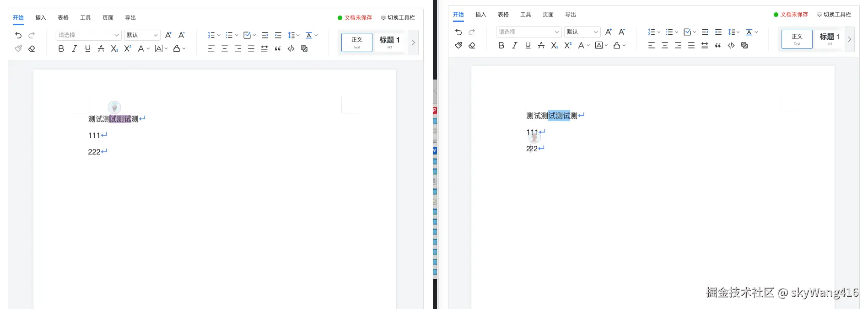Apply superscript in left editor
Screen dimensions: 868x309
pyautogui.click(x=128, y=48)
